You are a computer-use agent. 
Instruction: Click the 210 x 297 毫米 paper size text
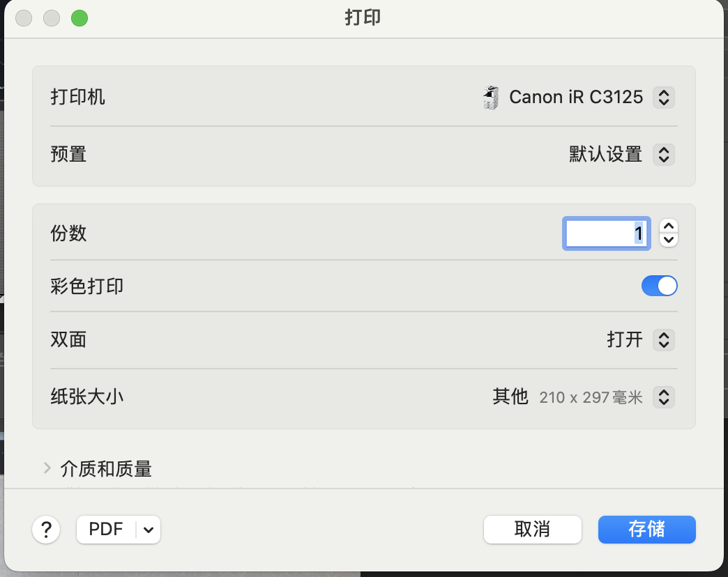[591, 397]
